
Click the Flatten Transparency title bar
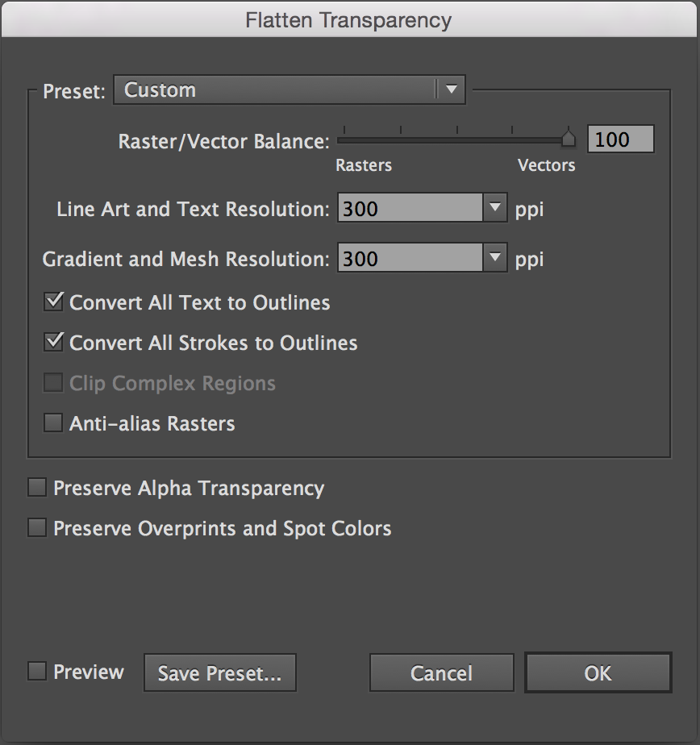pyautogui.click(x=350, y=18)
